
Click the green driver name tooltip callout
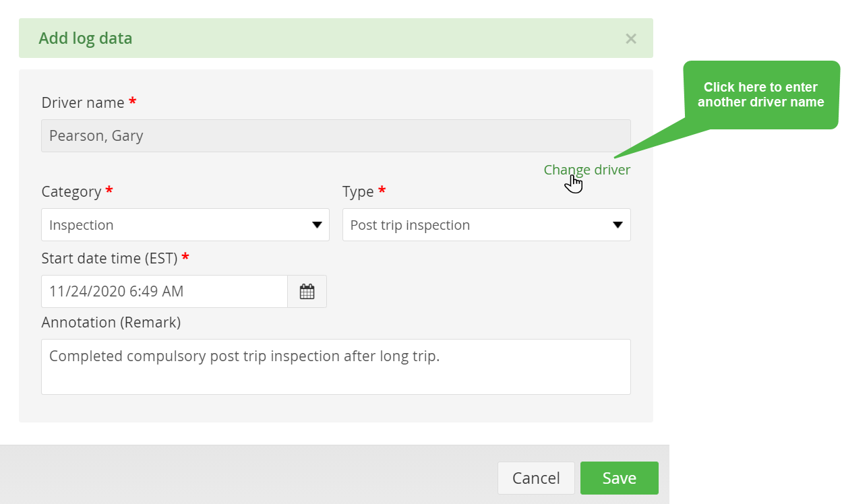tap(761, 95)
